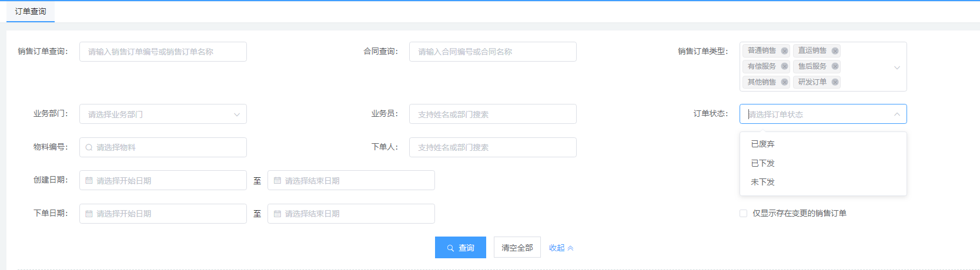Remove the 直运销售 tag
Viewport: 980px width, 270px height.
tap(835, 51)
